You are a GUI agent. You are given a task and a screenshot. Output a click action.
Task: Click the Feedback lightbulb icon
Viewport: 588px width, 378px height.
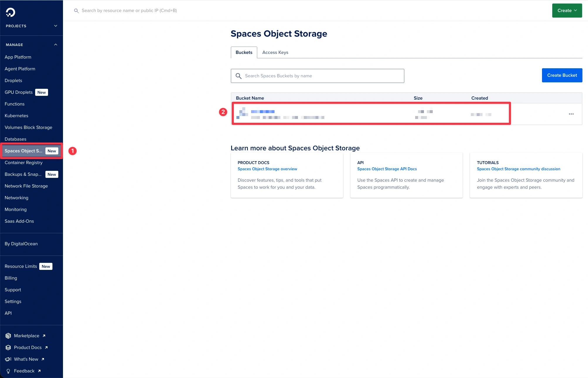coord(8,371)
